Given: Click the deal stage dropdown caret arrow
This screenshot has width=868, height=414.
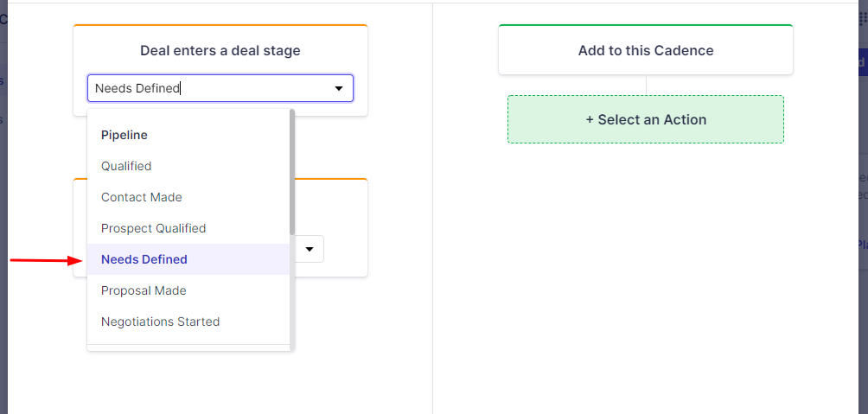Looking at the screenshot, I should coord(339,88).
